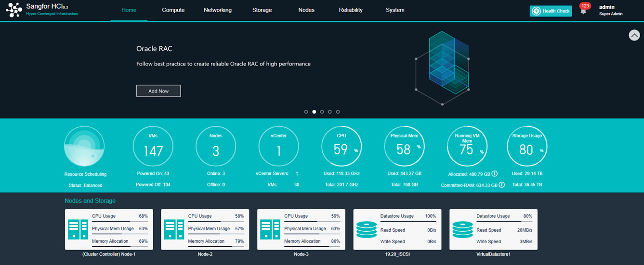The height and width of the screenshot is (265, 644).
Task: Open the Node-3 label
Action: (x=301, y=254)
